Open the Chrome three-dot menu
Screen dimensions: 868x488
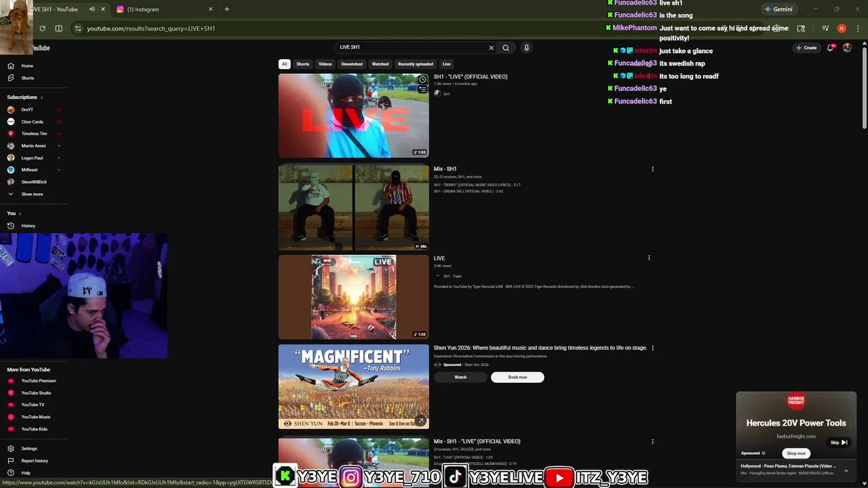(858, 28)
